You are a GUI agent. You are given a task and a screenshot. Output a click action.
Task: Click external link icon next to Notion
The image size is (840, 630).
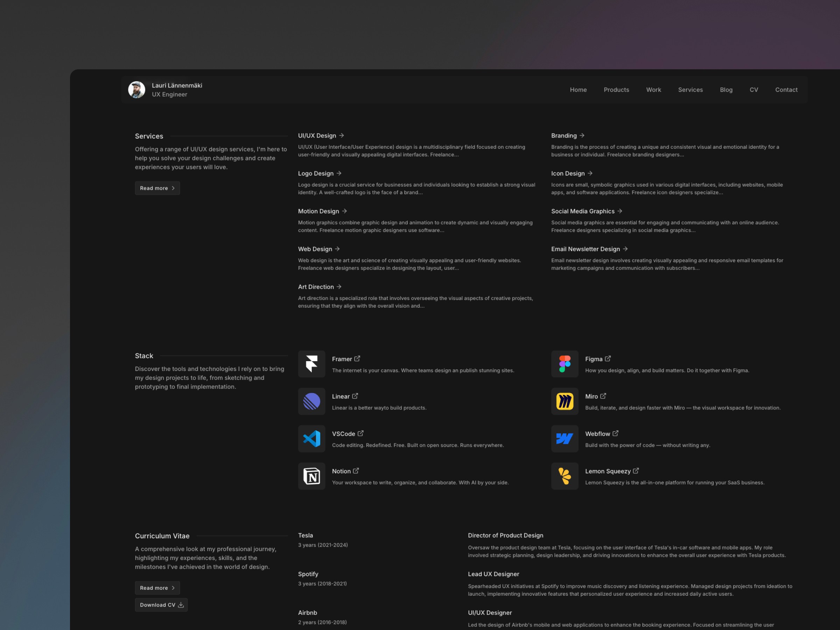(356, 471)
